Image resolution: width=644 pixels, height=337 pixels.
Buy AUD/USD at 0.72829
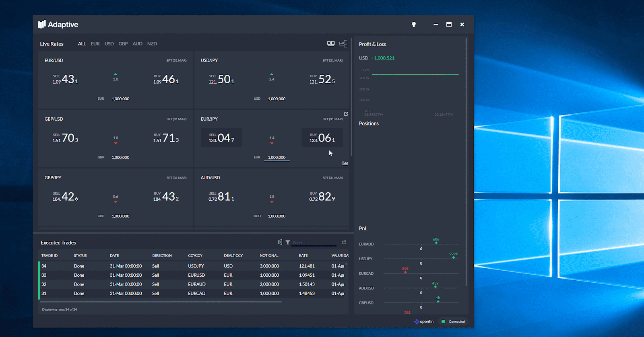[322, 197]
